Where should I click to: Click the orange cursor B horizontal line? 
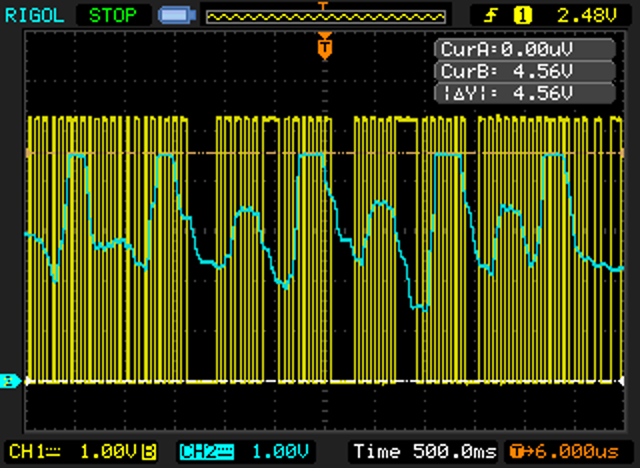[325, 153]
